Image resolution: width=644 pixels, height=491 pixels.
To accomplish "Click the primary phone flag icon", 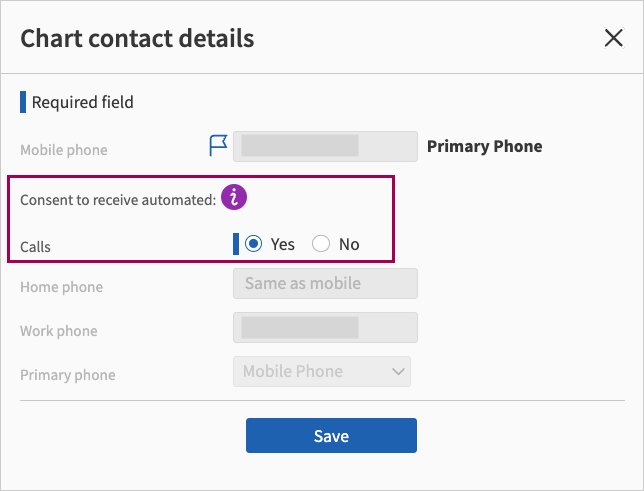I will click(x=218, y=147).
